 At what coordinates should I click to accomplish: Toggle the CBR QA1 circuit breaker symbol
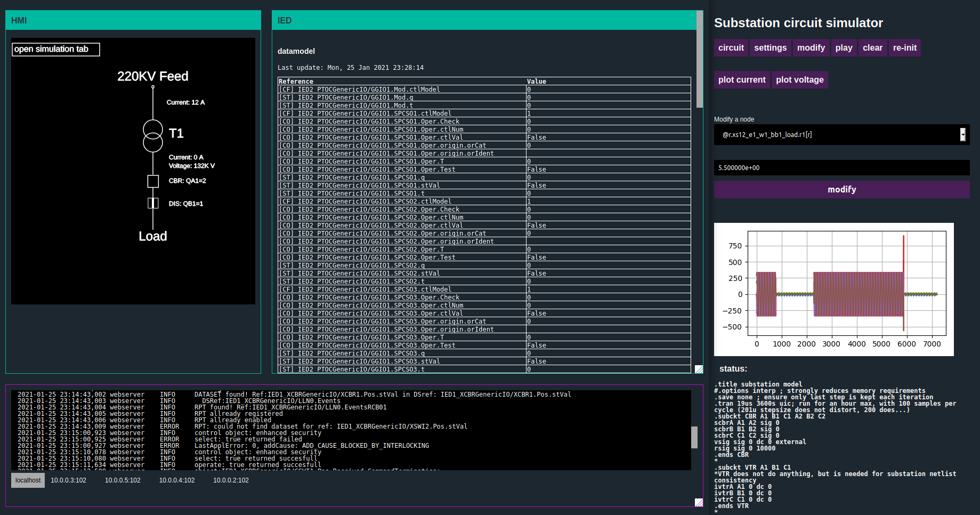point(153,181)
